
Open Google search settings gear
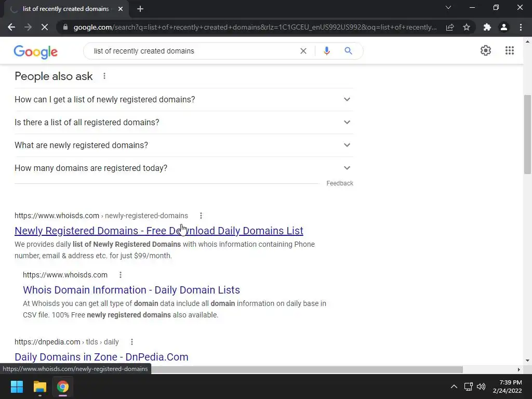coord(486,50)
